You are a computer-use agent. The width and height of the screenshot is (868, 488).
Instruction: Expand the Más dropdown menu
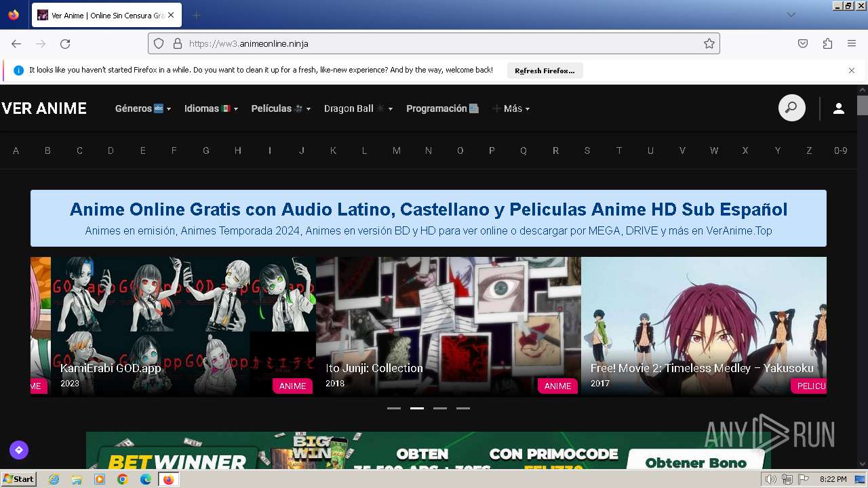tap(511, 108)
